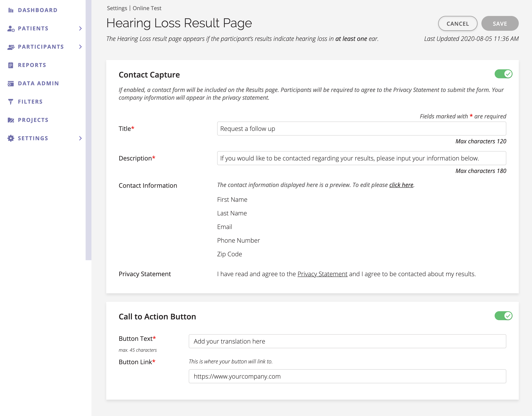Screen dimensions: 532x416
Task: Click into the Button Text field
Action: pyautogui.click(x=347, y=341)
